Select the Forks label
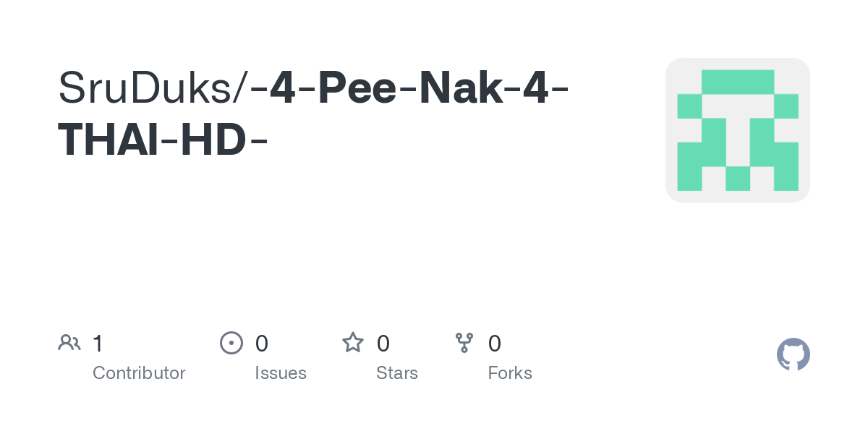The width and height of the screenshot is (868, 434). 510,373
